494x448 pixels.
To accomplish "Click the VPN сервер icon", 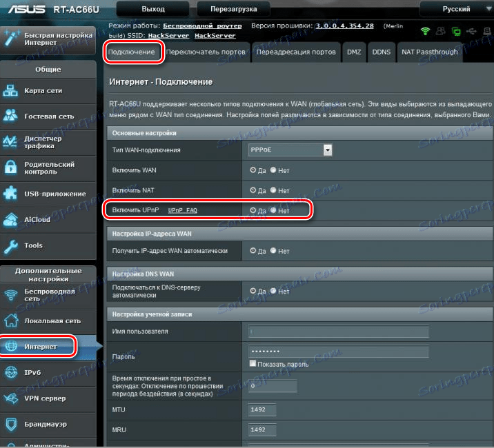I will point(11,398).
